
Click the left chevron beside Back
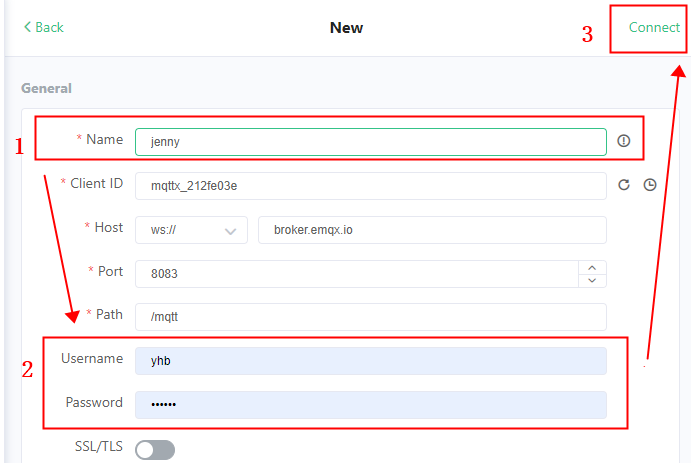coord(27,27)
